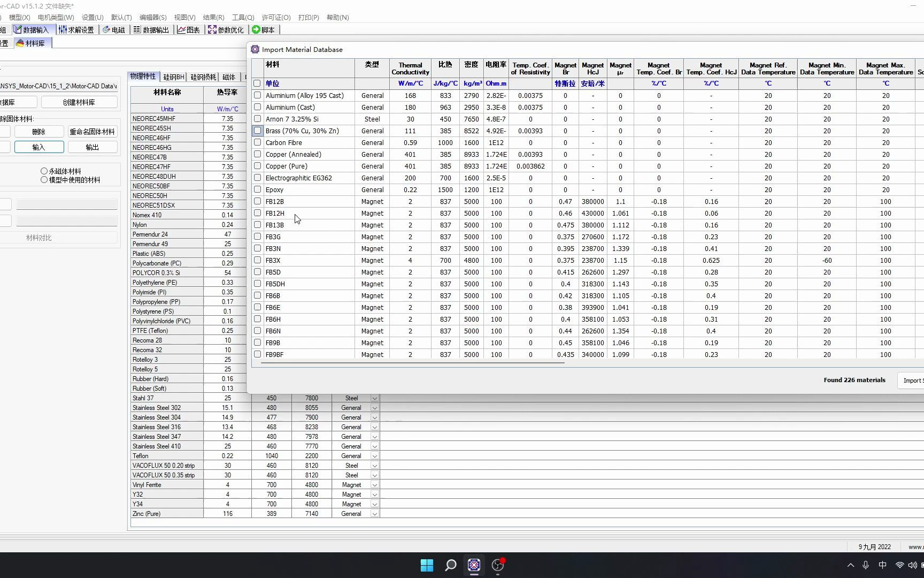Click the 图表 chart icon
This screenshot has width=924, height=578.
point(181,29)
